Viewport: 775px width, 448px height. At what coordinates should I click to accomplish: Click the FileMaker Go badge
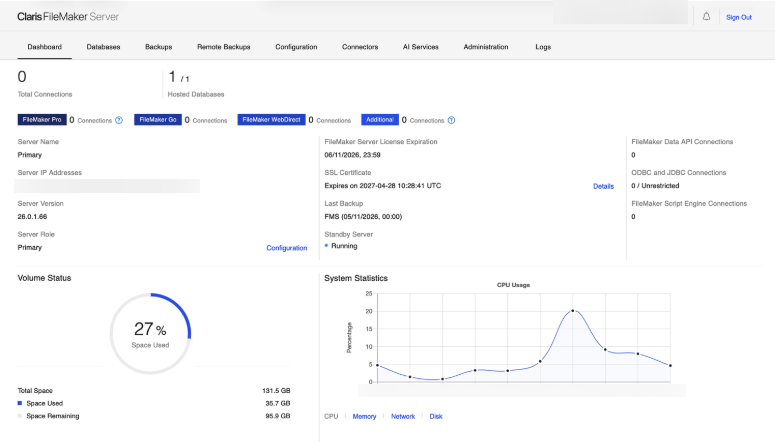[x=158, y=120]
